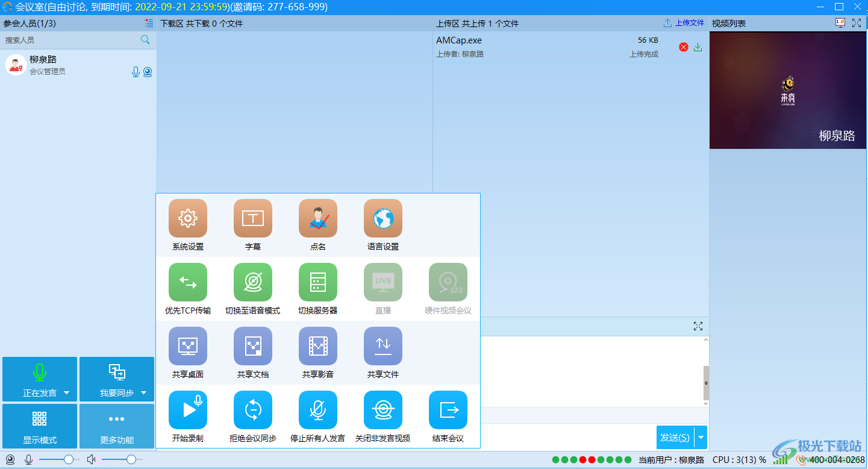The height and width of the screenshot is (469, 868).
Task: Open 共享影音 media sharing
Action: pos(318,346)
